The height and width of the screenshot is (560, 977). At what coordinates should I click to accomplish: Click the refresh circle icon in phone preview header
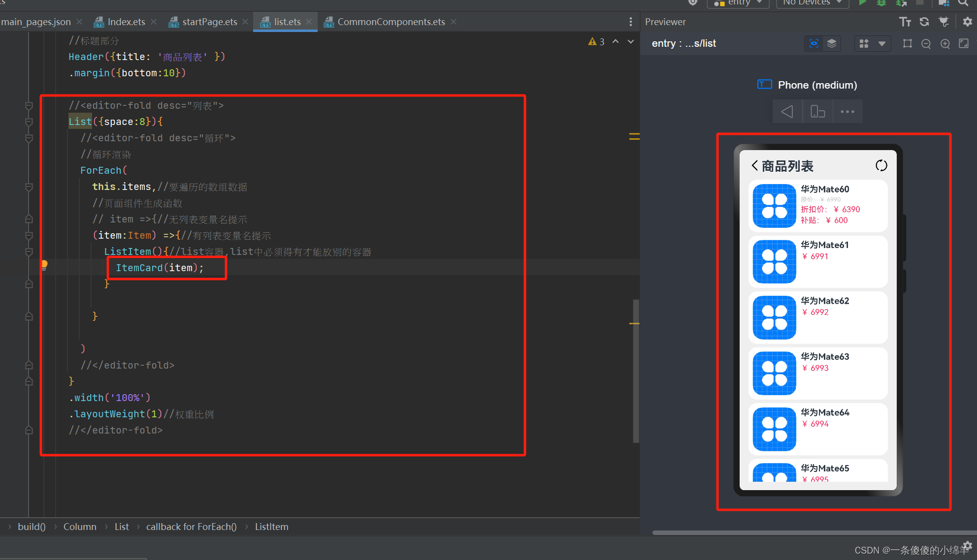click(881, 166)
